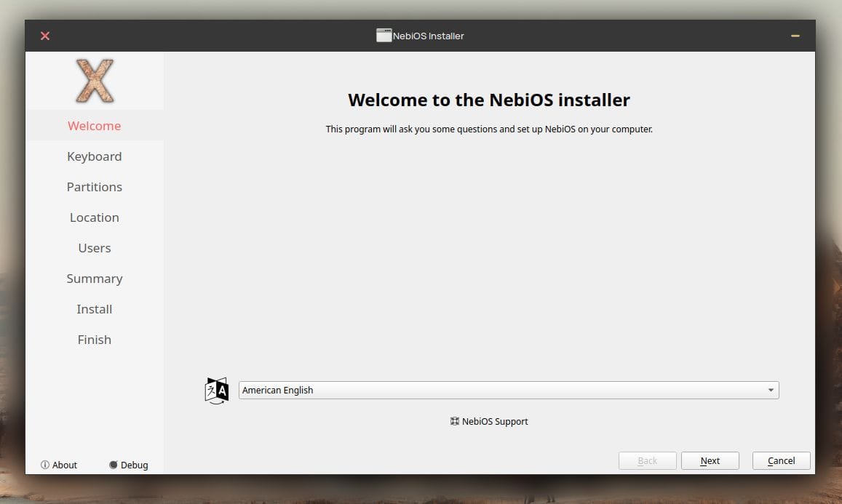
Task: Open the American English language dropdown
Action: [x=508, y=391]
